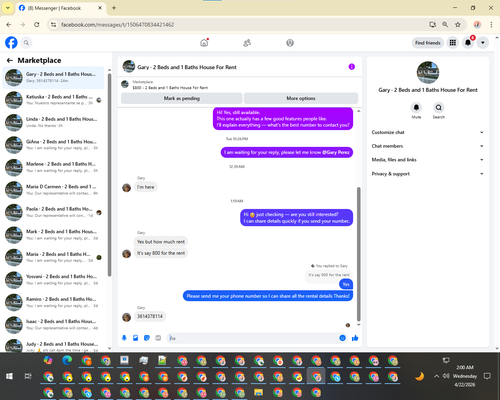
Task: Click the Find friends button
Action: pos(428,43)
